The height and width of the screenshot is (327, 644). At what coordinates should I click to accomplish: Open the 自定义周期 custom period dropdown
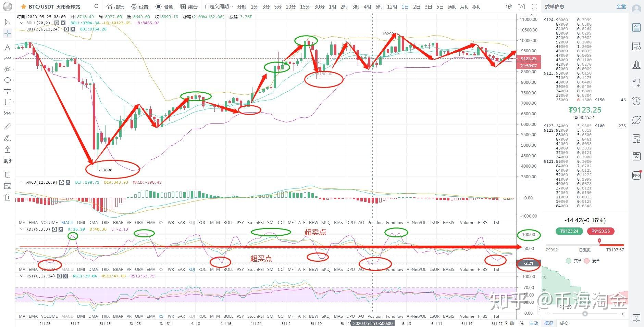coord(219,6)
